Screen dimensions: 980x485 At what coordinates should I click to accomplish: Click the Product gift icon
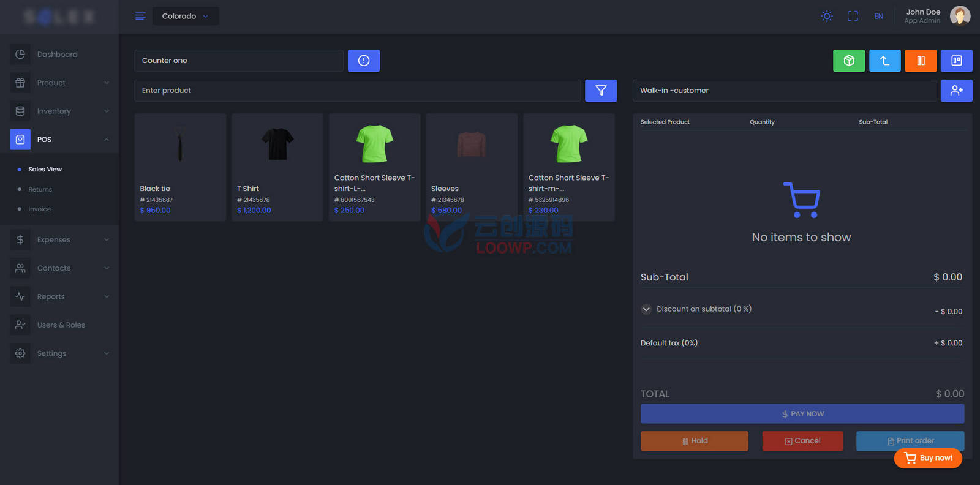(20, 83)
